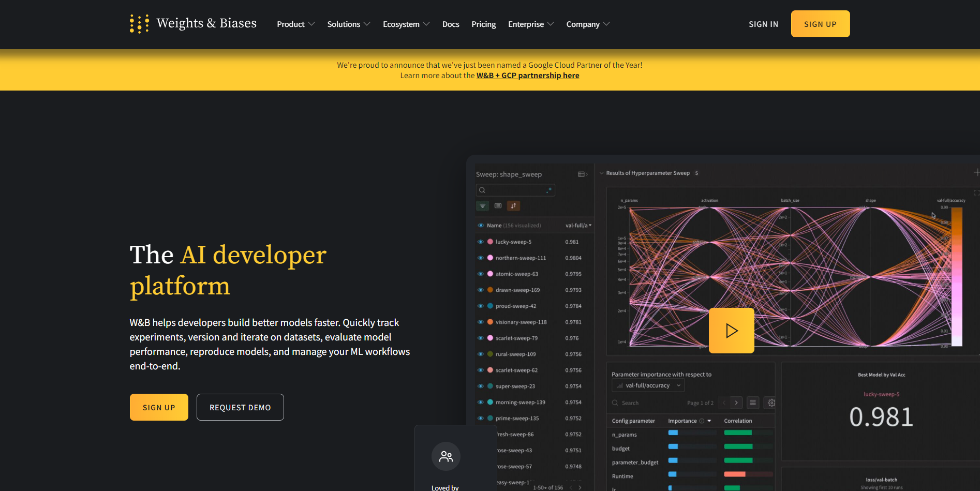
Task: Click SIGN UP button below hero text
Action: click(159, 407)
